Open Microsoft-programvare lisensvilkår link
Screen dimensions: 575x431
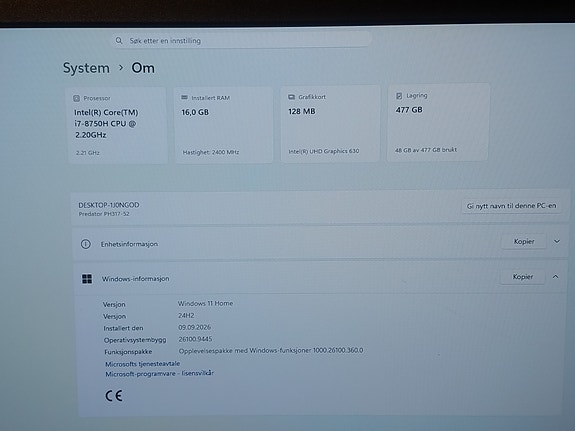coord(160,373)
